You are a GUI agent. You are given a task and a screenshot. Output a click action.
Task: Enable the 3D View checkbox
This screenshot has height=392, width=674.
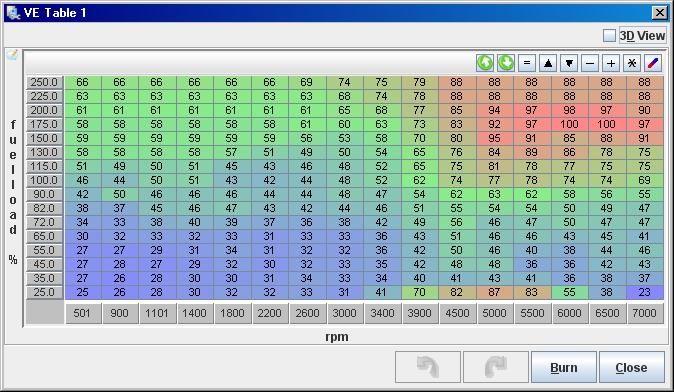[x=609, y=36]
